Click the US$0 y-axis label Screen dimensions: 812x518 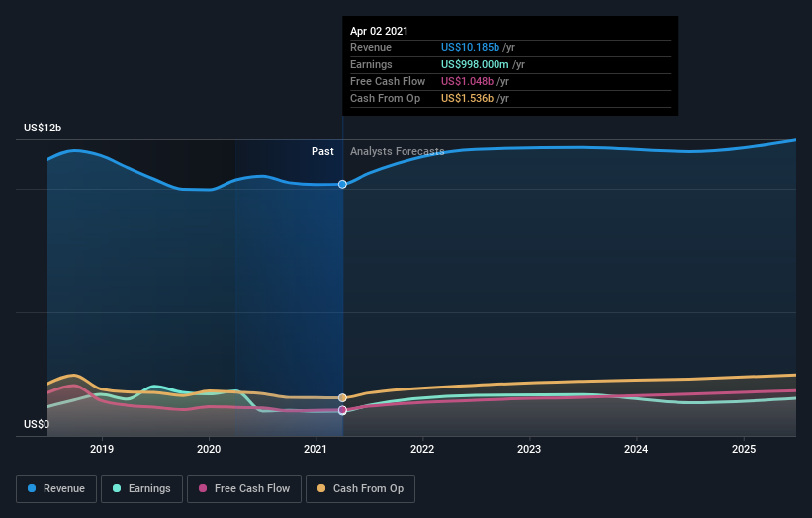point(37,424)
